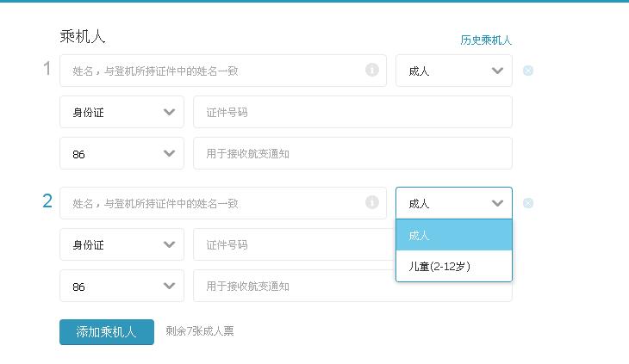The width and height of the screenshot is (629, 364).
Task: Focus passenger 1 证件号码 input field
Action: pos(352,112)
